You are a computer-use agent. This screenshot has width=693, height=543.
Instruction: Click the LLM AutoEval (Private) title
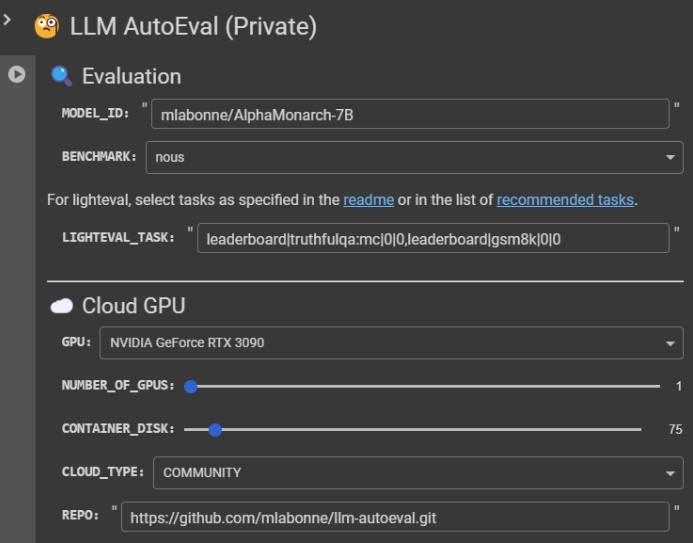click(x=194, y=26)
